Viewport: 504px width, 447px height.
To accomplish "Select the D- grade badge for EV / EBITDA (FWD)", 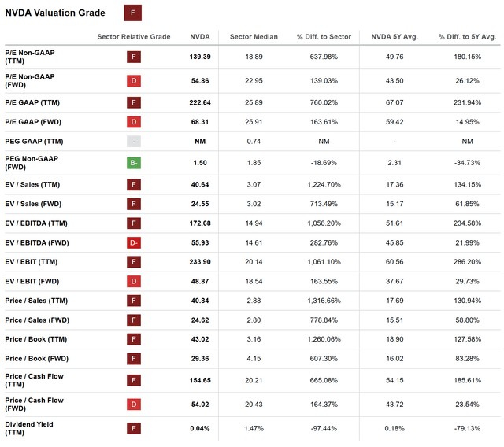I will pos(134,242).
